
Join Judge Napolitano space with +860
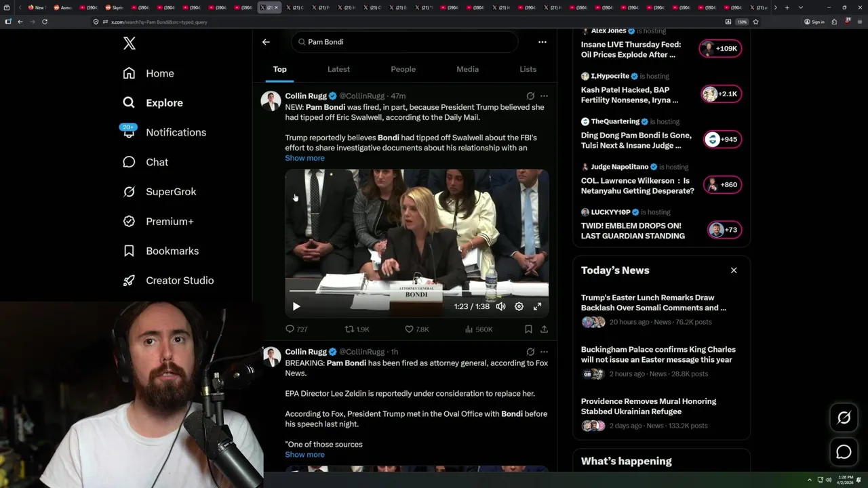[x=722, y=185]
